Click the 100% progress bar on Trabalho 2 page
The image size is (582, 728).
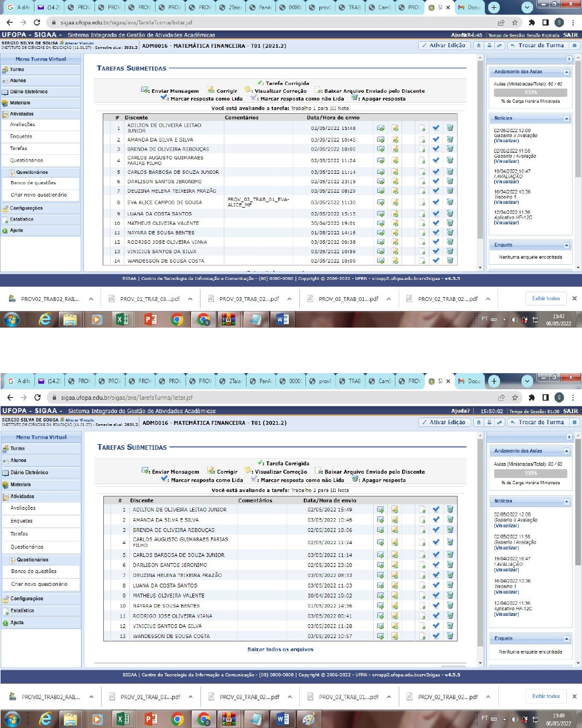pyautogui.click(x=530, y=473)
